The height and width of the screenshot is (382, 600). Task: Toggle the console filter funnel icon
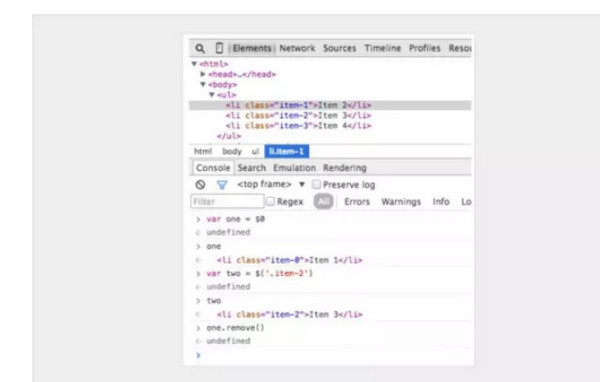pos(222,185)
